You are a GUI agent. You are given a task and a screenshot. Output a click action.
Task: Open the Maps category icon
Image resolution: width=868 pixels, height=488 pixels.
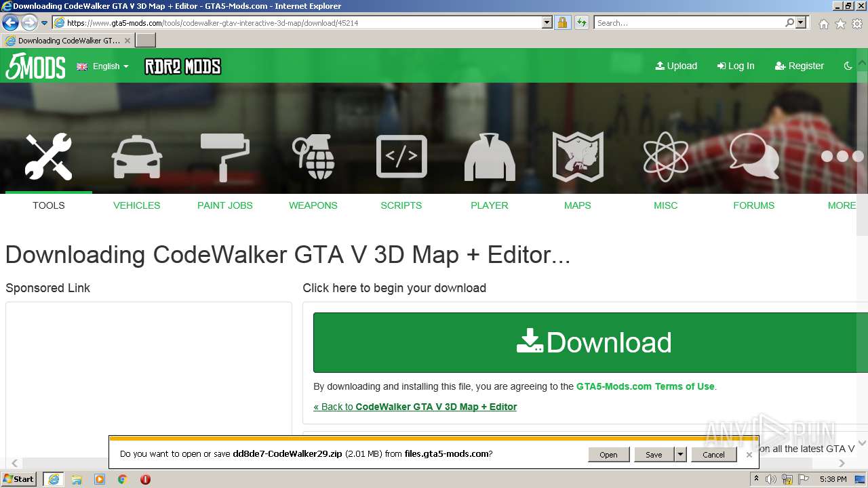(x=578, y=157)
